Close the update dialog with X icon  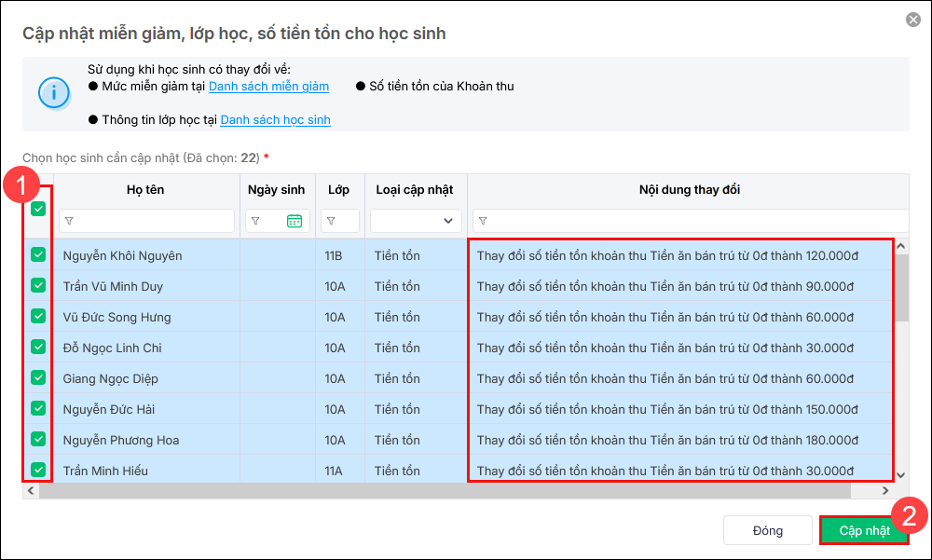click(x=912, y=20)
